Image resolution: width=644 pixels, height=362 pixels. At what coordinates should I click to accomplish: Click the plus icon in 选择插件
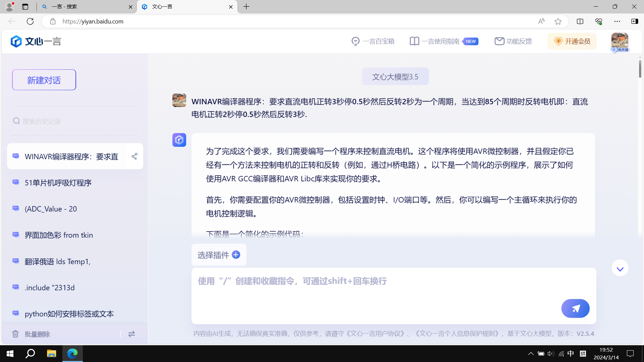click(236, 255)
